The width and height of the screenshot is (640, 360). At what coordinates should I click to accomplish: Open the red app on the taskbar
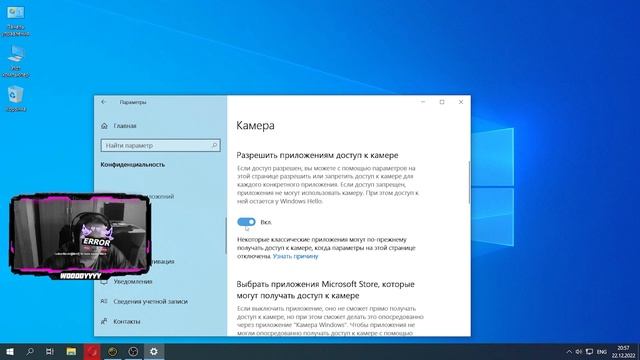click(92, 351)
